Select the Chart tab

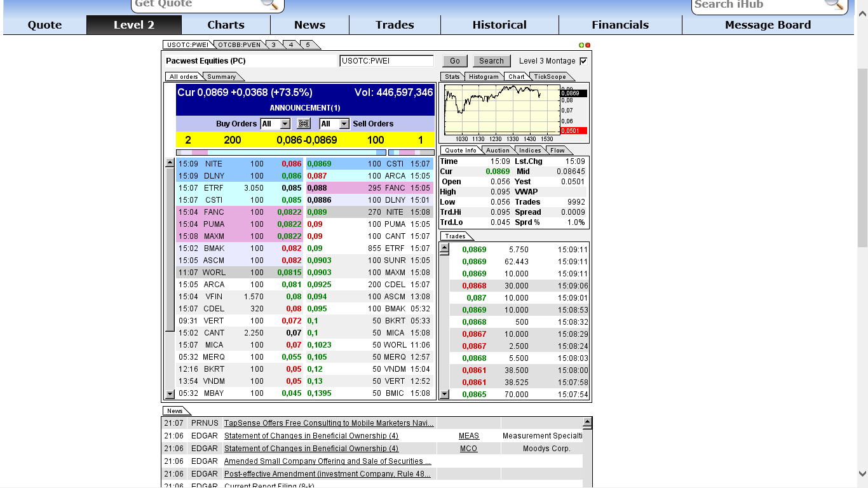click(517, 77)
